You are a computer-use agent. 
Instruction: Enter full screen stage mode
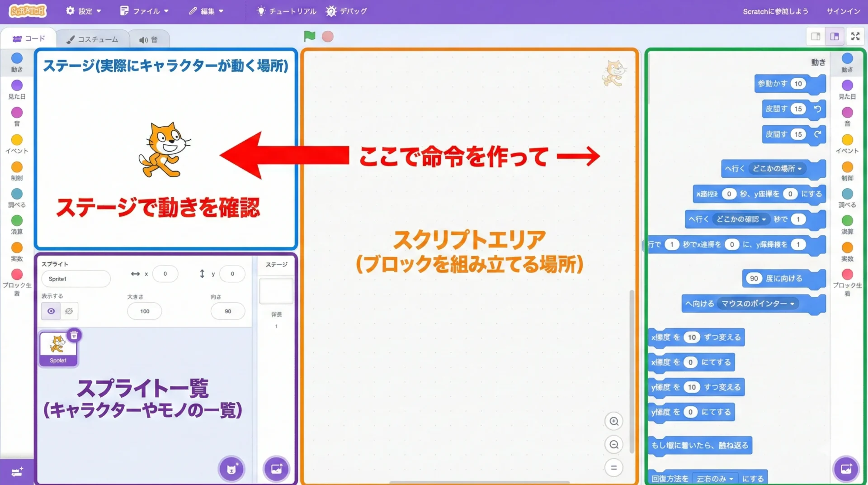(855, 37)
